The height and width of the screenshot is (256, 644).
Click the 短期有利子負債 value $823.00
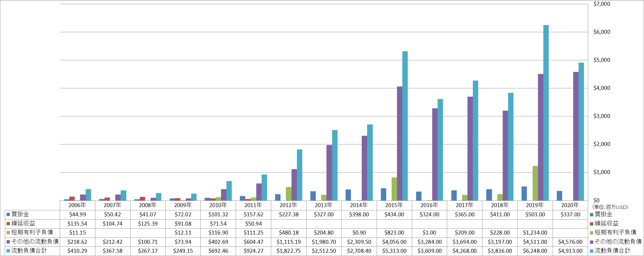pos(394,232)
